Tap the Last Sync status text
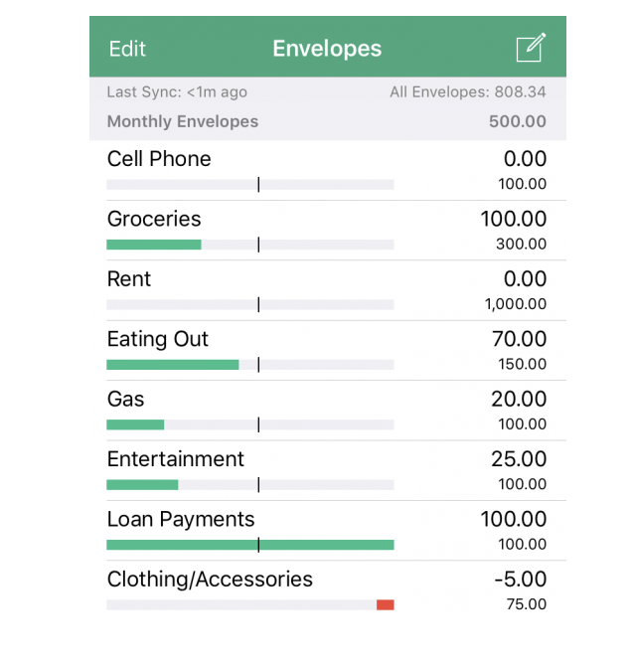 click(177, 92)
